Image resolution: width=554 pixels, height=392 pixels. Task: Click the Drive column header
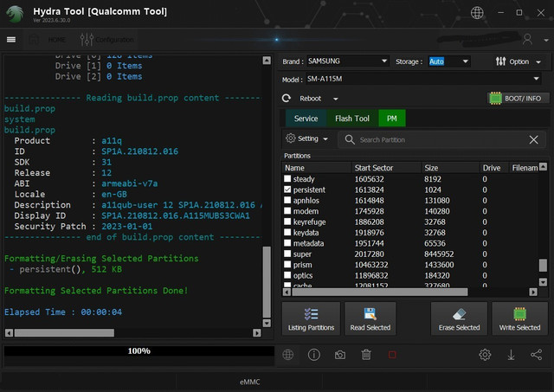tap(494, 168)
